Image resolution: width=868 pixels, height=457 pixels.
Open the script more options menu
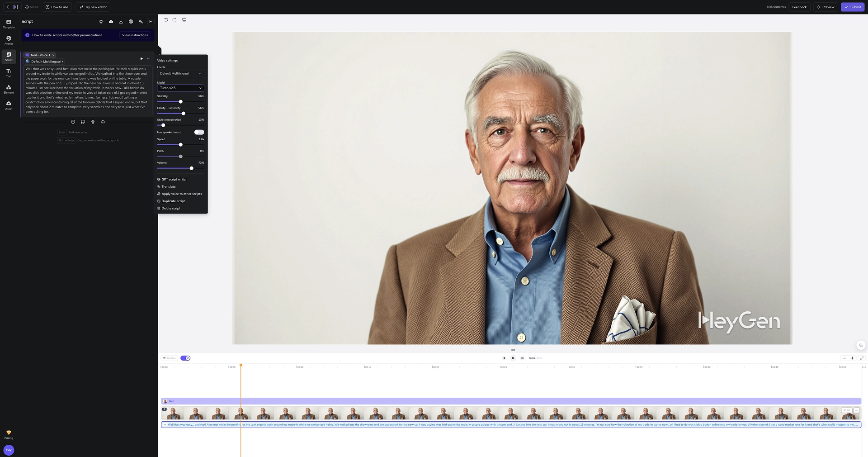(x=149, y=58)
